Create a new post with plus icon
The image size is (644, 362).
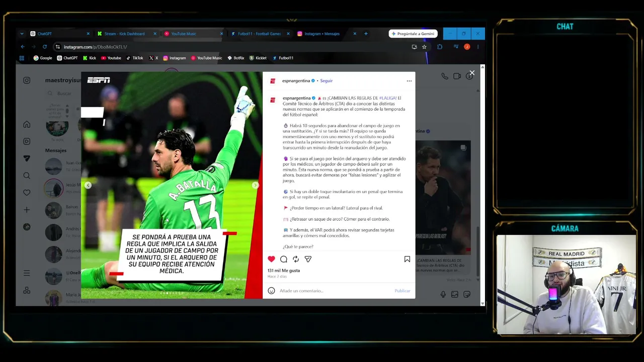point(27,210)
